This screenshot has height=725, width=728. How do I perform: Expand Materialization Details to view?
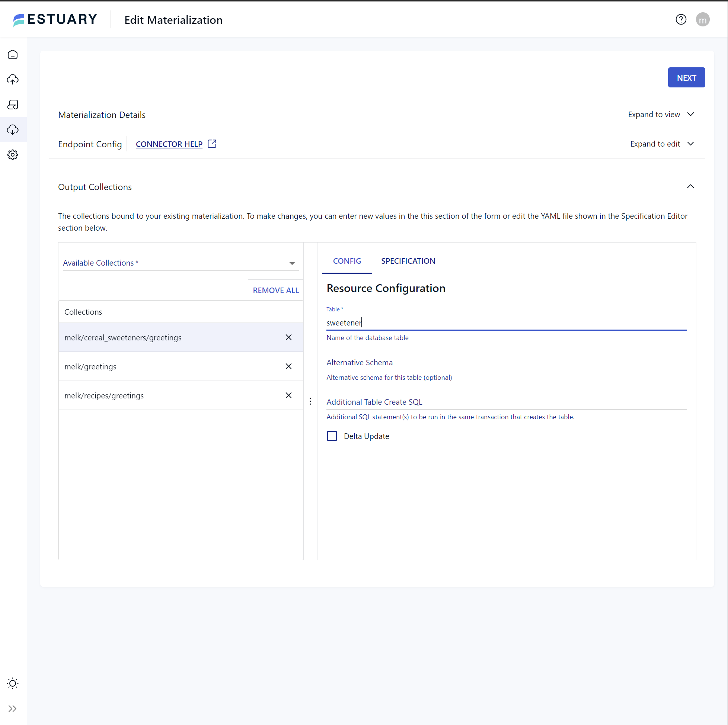click(662, 115)
